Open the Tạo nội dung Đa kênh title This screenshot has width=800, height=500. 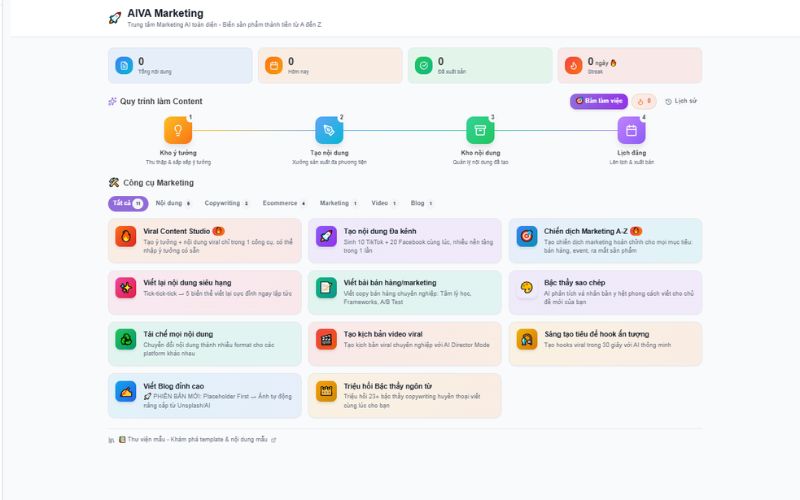380,231
